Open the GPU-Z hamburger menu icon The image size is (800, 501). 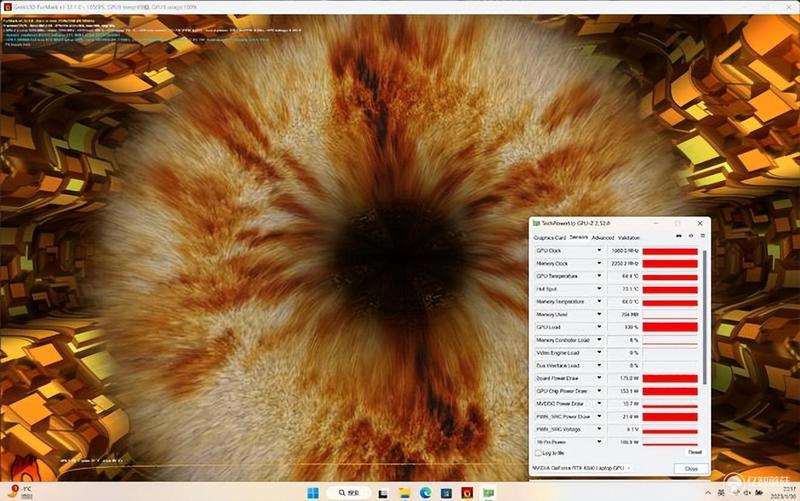point(703,236)
